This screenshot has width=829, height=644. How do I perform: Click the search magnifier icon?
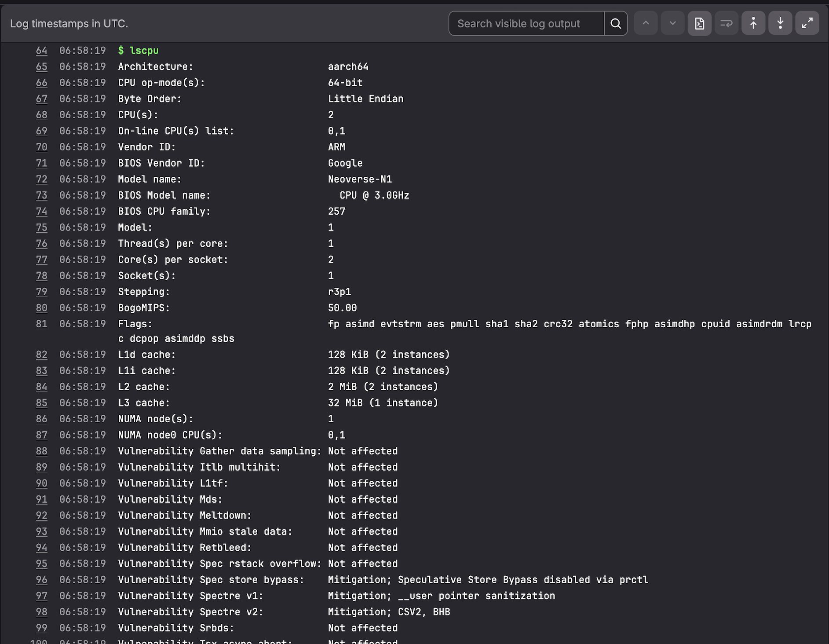pyautogui.click(x=616, y=23)
